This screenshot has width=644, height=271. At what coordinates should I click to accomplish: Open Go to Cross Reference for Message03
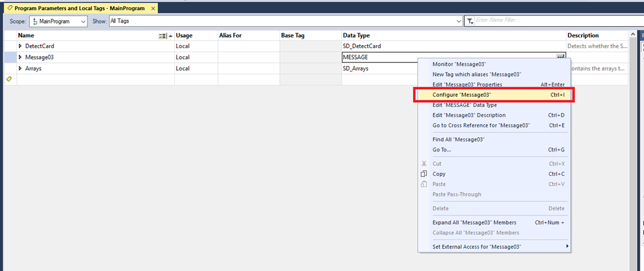tap(481, 125)
